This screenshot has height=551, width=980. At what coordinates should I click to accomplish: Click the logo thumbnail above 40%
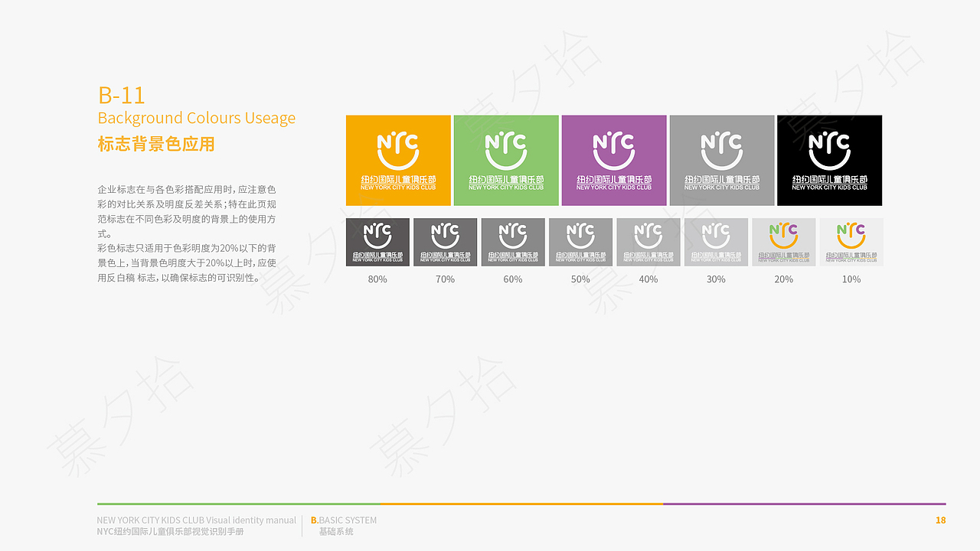tap(648, 242)
